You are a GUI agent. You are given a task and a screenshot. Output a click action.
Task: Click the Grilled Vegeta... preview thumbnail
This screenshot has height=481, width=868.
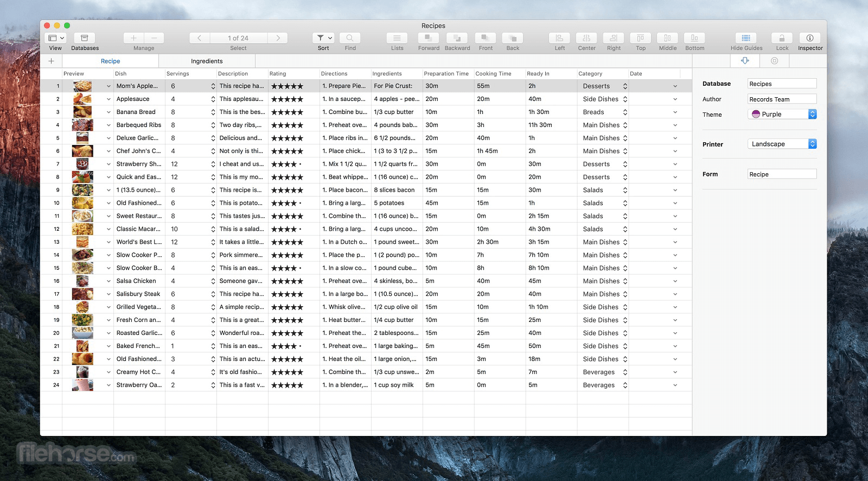pyautogui.click(x=82, y=307)
